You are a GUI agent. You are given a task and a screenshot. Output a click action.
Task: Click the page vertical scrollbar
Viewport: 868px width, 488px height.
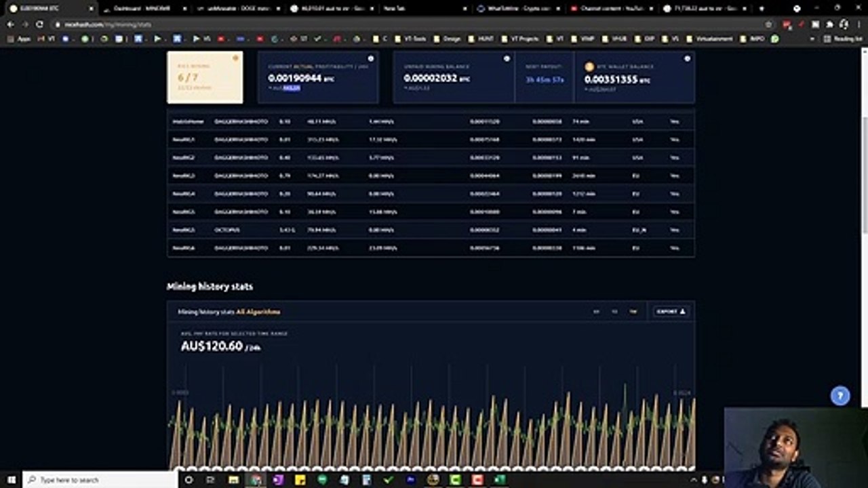point(864,176)
